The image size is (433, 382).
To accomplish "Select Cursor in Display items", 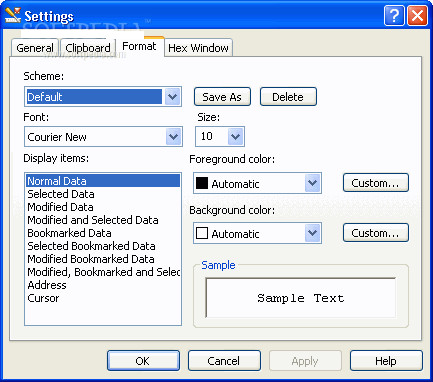I will coord(103,298).
